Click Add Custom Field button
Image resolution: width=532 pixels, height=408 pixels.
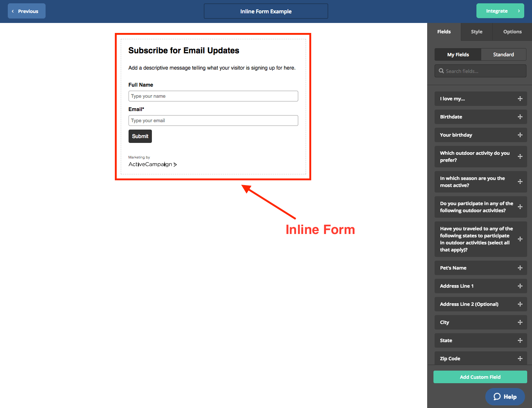coord(480,377)
